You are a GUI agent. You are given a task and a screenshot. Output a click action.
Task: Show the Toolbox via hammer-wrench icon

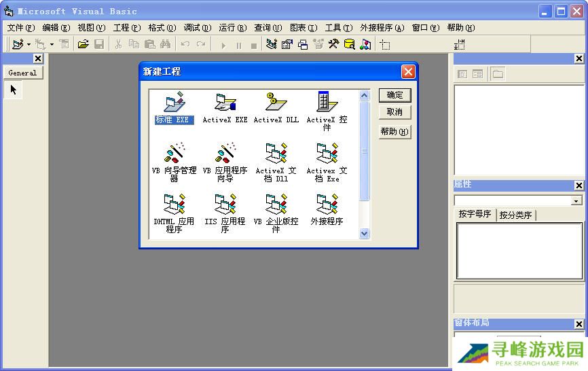tap(334, 44)
